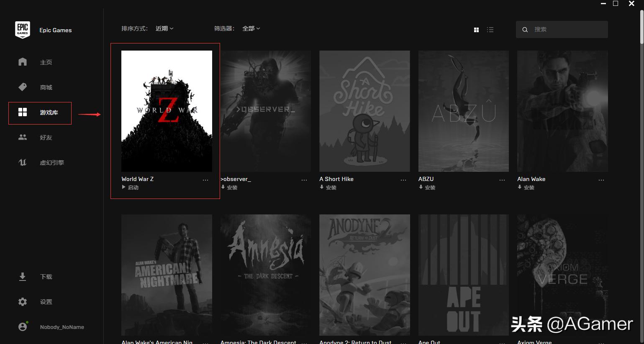Select the Ape Out cover art
The image size is (644, 344).
464,275
